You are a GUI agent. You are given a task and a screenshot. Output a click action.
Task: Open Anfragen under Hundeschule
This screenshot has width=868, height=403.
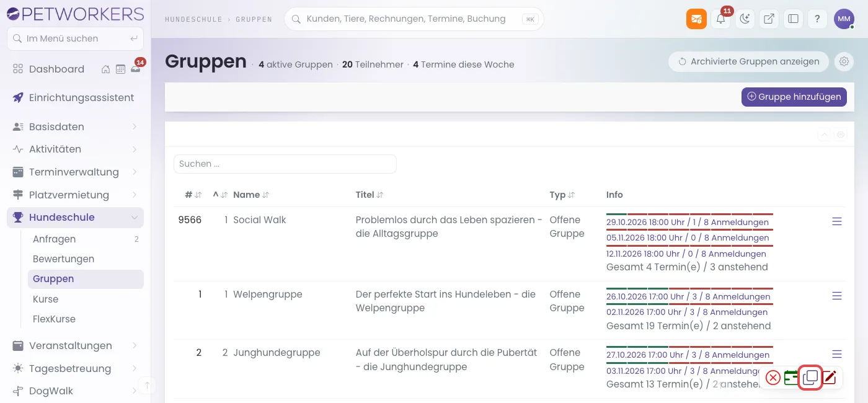click(x=86, y=239)
